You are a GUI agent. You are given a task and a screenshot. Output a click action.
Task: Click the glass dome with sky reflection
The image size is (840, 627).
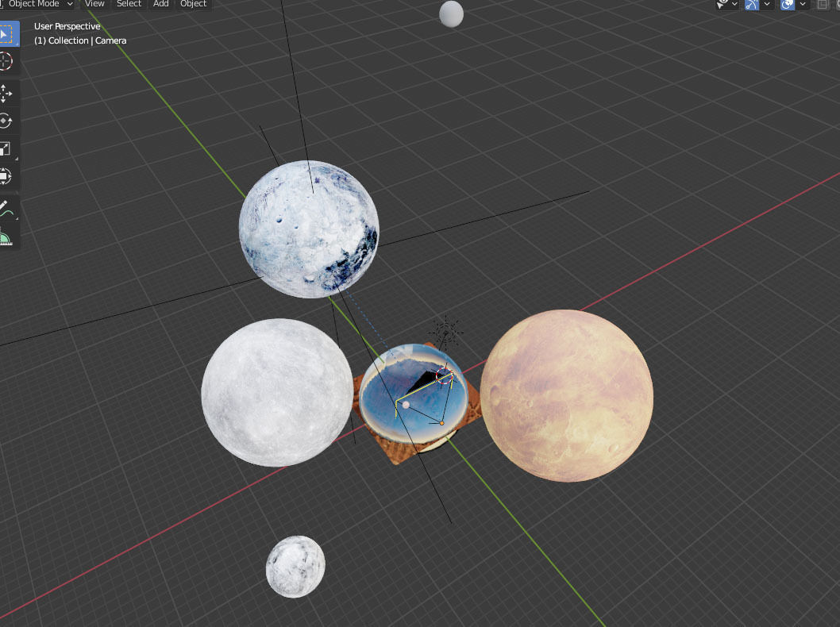click(x=413, y=394)
